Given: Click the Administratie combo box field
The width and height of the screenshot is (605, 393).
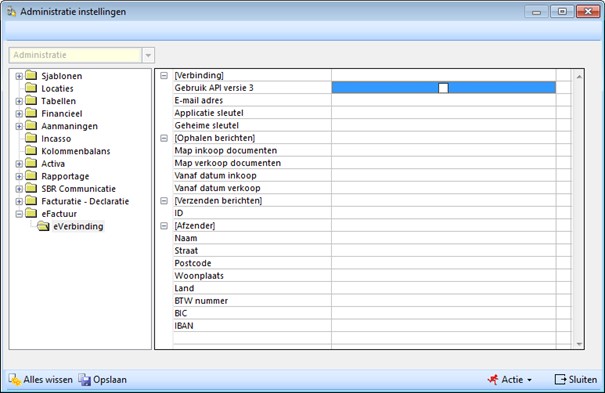Looking at the screenshot, I should click(x=75, y=55).
